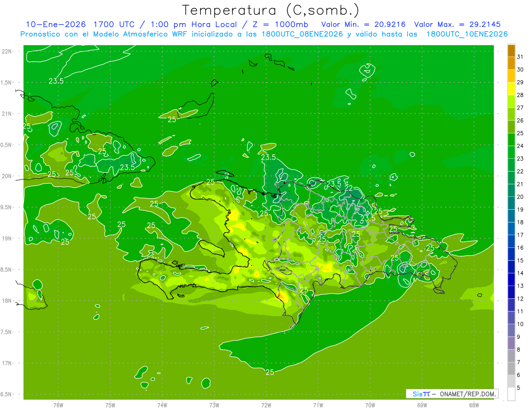
Task: Click the 17N latitude axis label
Action: click(x=6, y=363)
